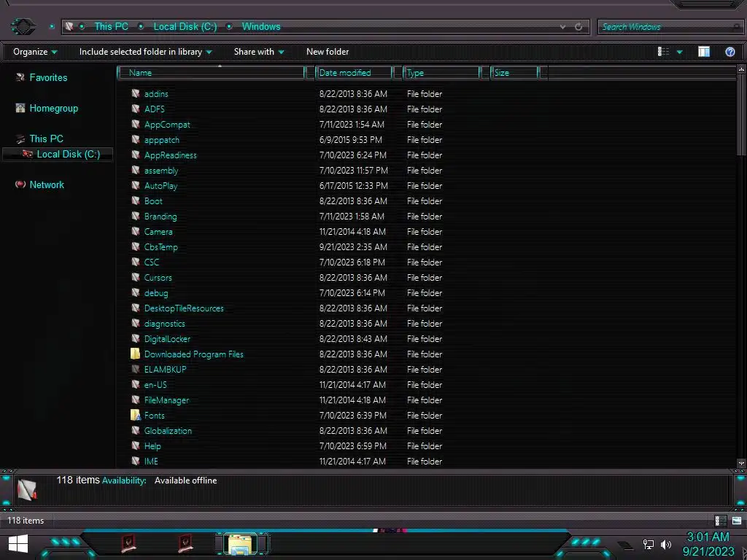Select the DesktopTileResources folder name
The width and height of the screenshot is (747, 560).
(x=184, y=308)
